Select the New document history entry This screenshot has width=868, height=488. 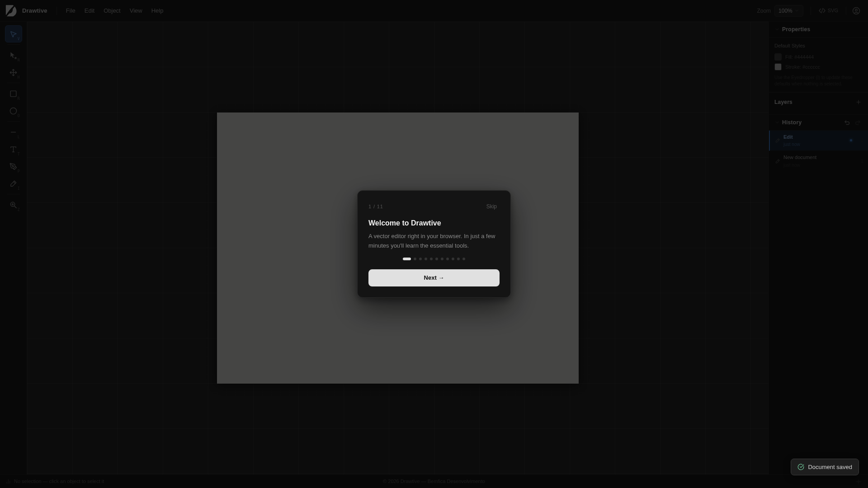[x=818, y=161]
